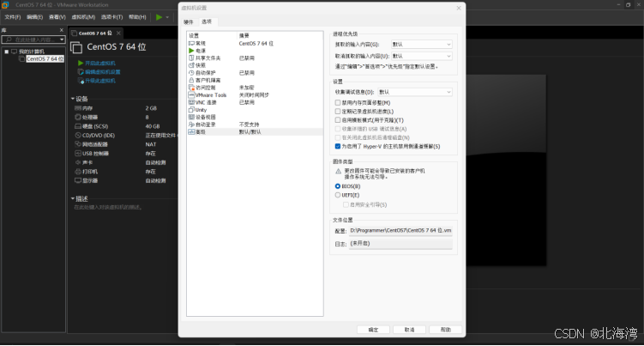Select the 共享文件夹 (Shared Folders) icon
644x346 pixels.
click(191, 58)
